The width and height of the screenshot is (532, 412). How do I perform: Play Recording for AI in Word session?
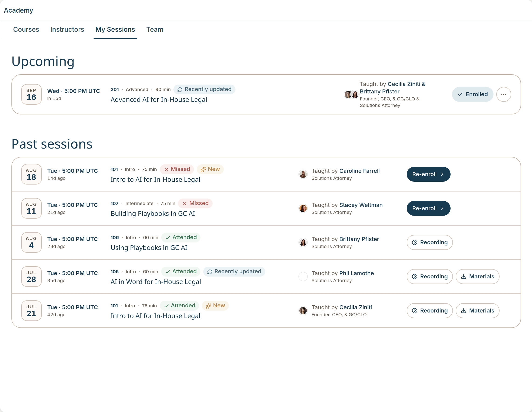coord(430,277)
